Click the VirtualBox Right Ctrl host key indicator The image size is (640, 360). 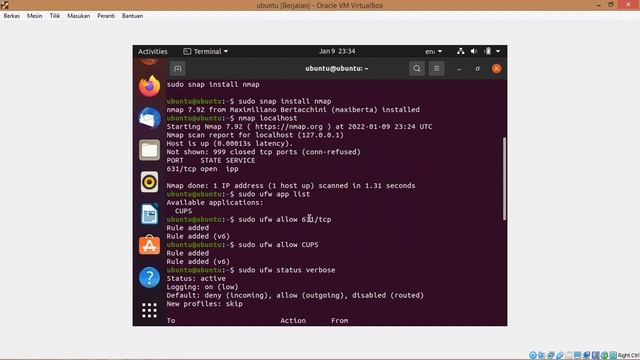(x=628, y=355)
